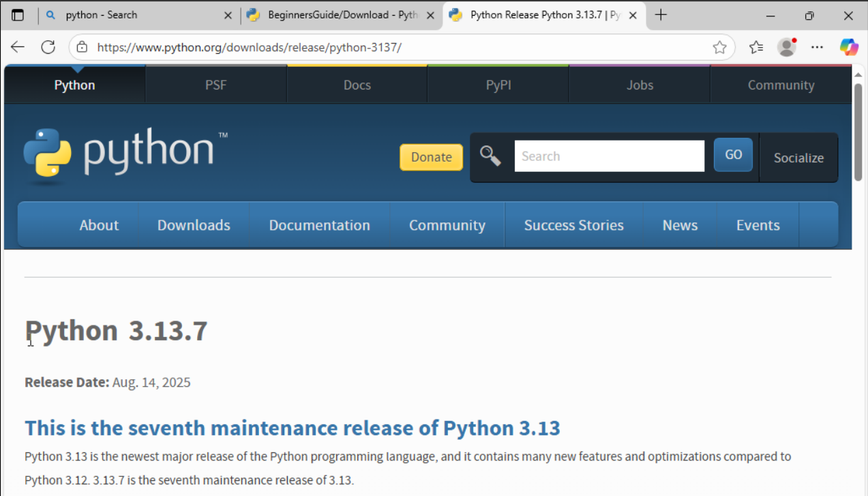868x496 pixels.
Task: Open the Success Stories link
Action: [573, 224]
